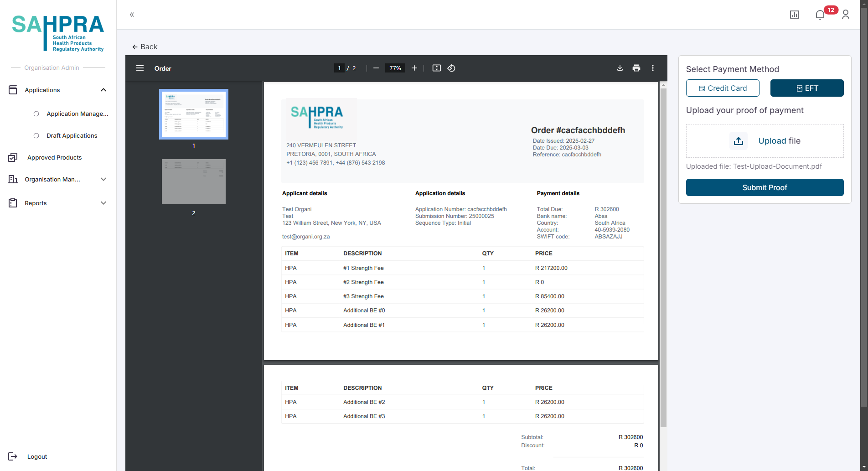Screen dimensions: 868x471
Task: Select page 2 thumbnail
Action: coord(193,181)
